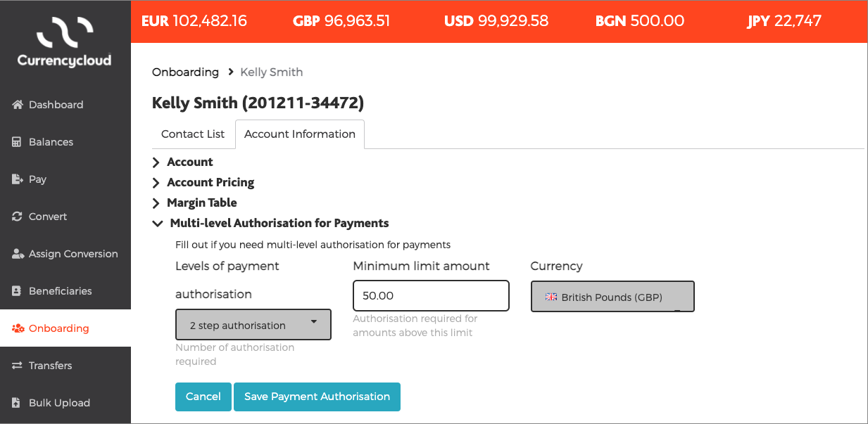Click the Currencycloud logo
This screenshot has height=424, width=868.
pos(65,43)
